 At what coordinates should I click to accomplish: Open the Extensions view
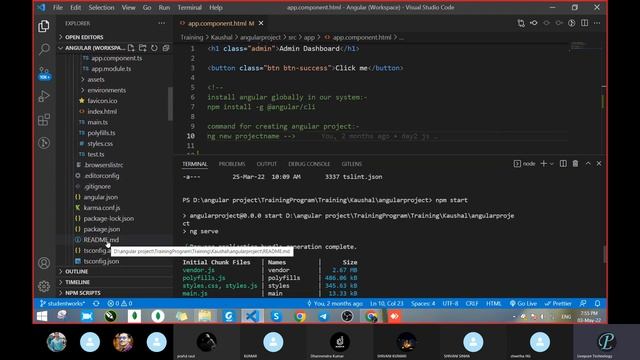pos(44,120)
